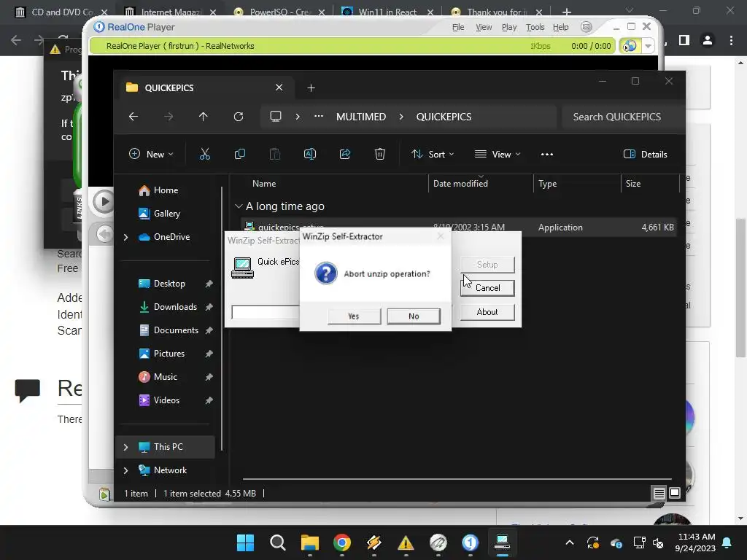Click the delete trash icon in Explorer toolbar
Image resolution: width=747 pixels, height=560 pixels.
click(x=379, y=155)
